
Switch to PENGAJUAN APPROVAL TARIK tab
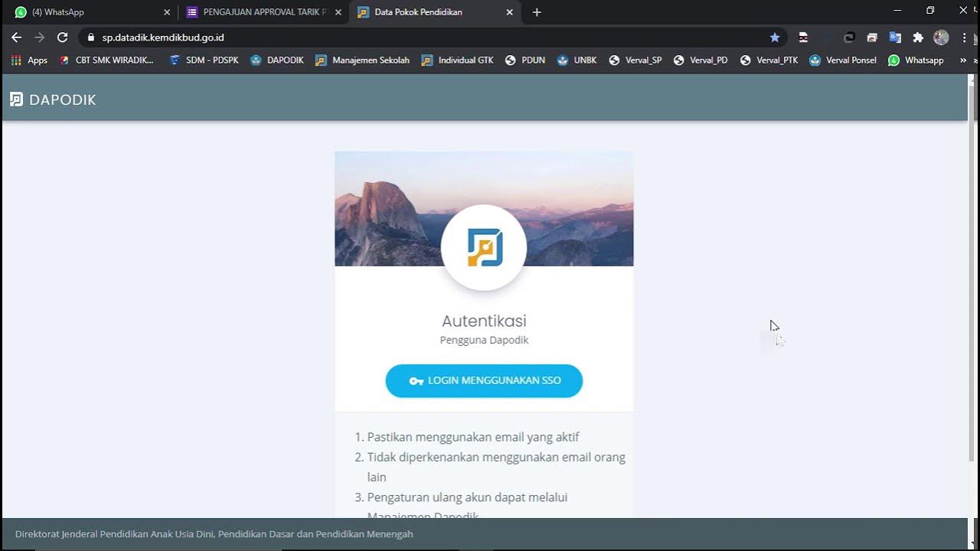tap(264, 12)
